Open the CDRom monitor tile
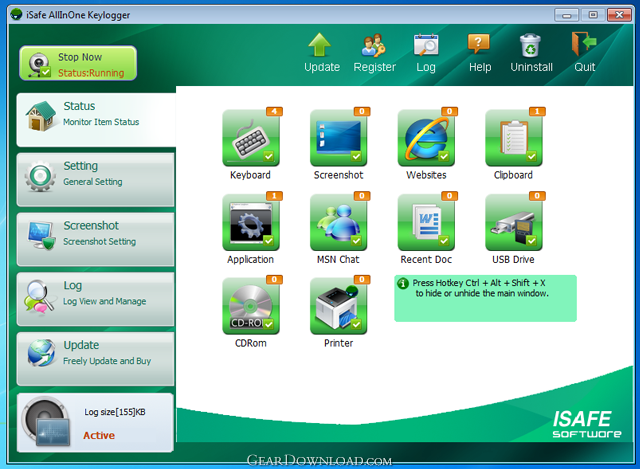This screenshot has width=640, height=469. (x=251, y=306)
